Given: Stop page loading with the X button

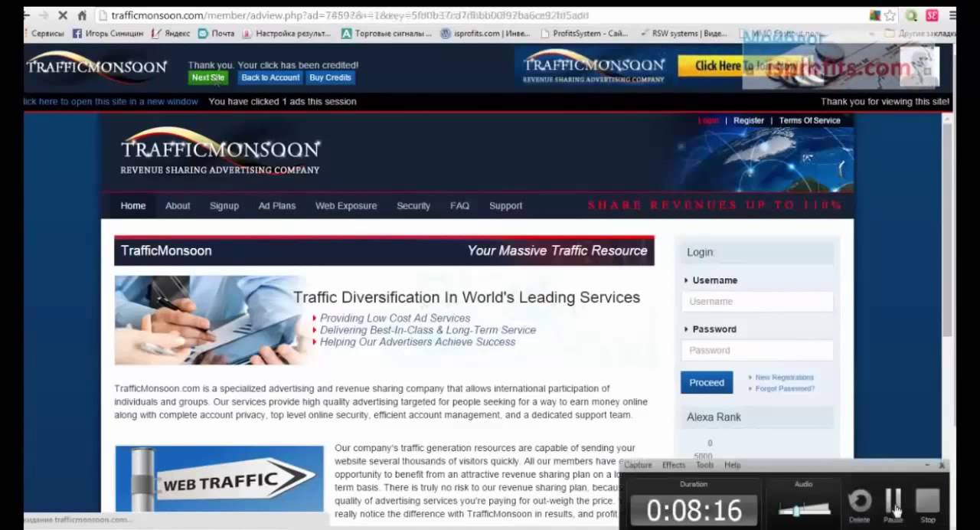Looking at the screenshot, I should [63, 15].
